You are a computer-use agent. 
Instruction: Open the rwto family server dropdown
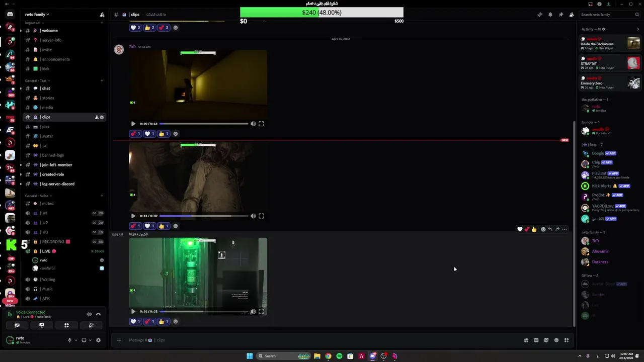click(37, 15)
